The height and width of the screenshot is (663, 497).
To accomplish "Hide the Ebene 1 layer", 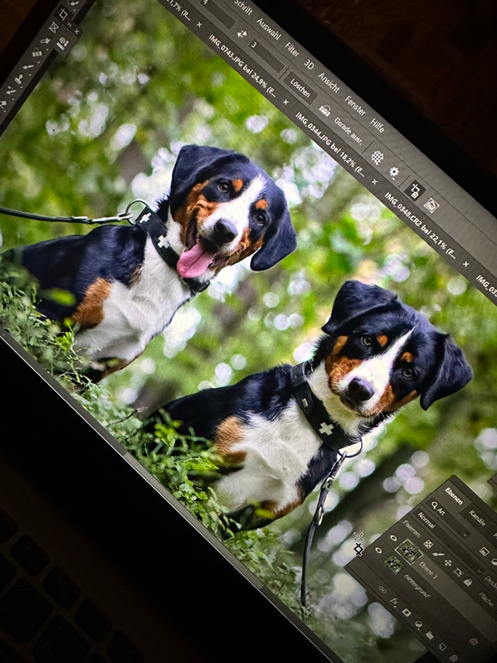I will tap(394, 538).
